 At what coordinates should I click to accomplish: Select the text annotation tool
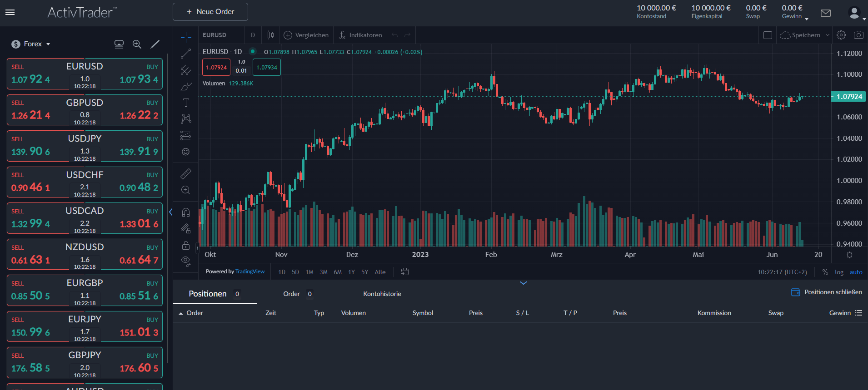[186, 103]
